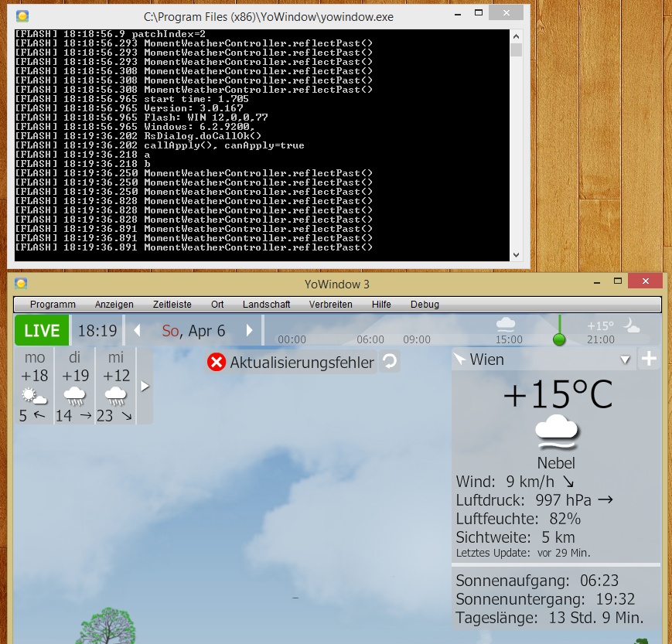Image resolution: width=672 pixels, height=644 pixels.
Task: Click the green timeline marker knob
Action: click(559, 339)
